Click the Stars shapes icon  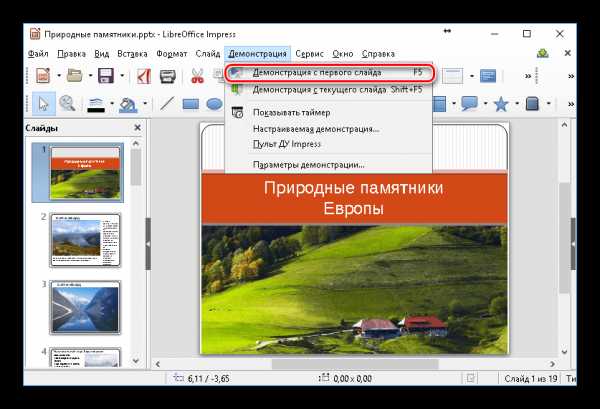(501, 104)
